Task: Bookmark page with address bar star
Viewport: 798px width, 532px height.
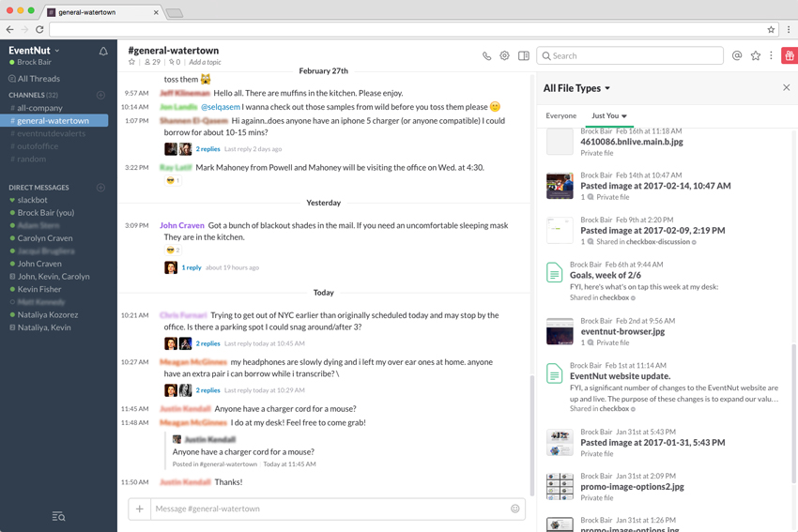Action: 771,29
